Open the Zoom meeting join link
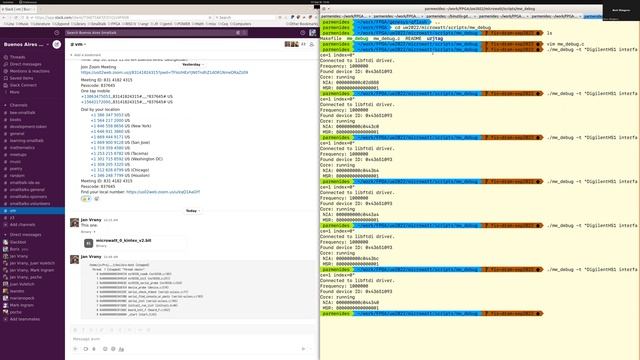The height and width of the screenshot is (360, 640). point(164,73)
